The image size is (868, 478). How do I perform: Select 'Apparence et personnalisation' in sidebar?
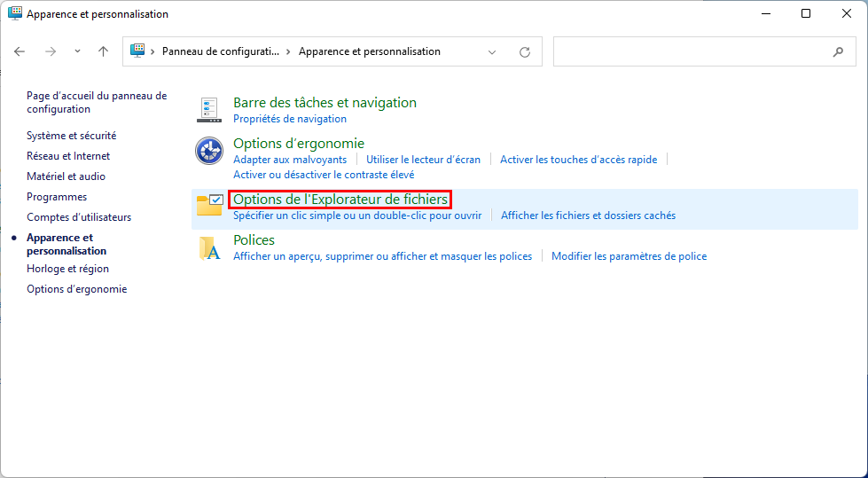click(66, 244)
